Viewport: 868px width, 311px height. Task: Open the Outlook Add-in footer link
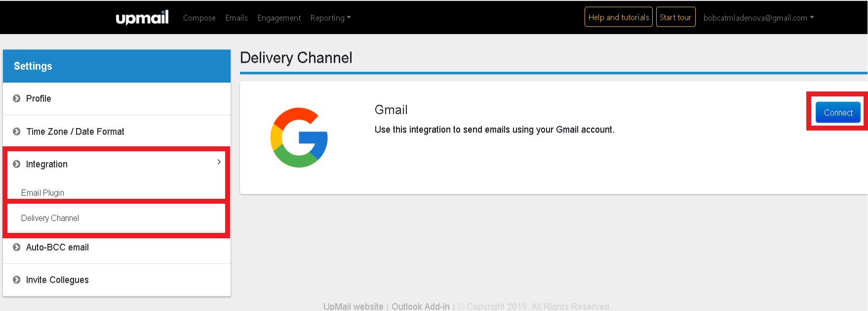pos(420,307)
